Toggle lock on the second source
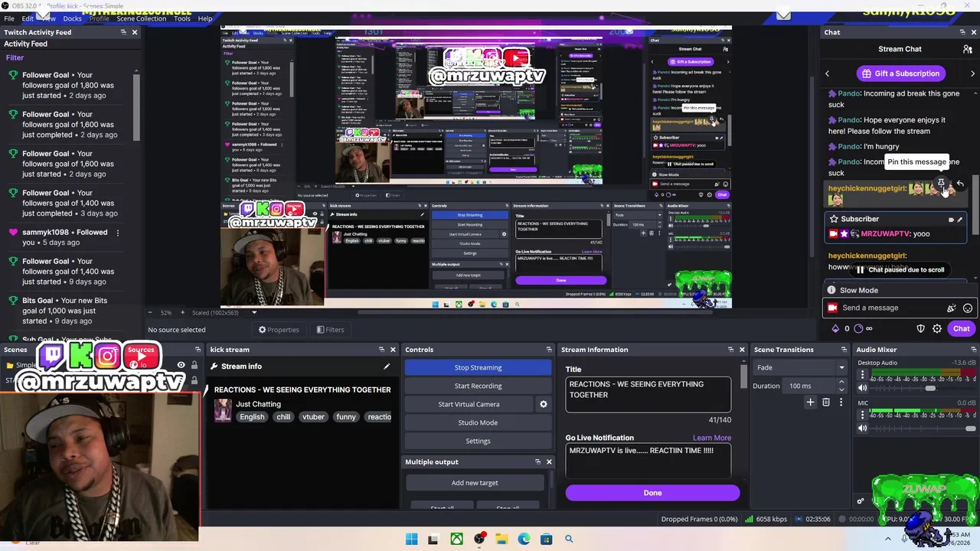Viewport: 980px width, 551px height. click(194, 379)
